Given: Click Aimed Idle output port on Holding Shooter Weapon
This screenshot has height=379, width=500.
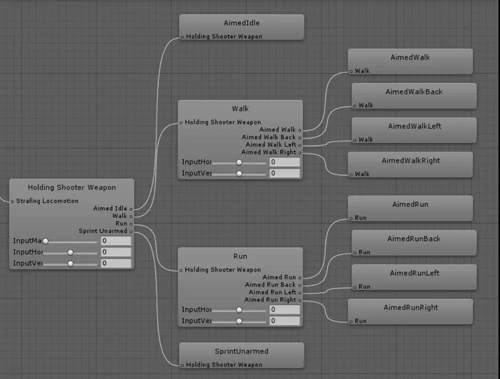Looking at the screenshot, I should coord(131,209).
